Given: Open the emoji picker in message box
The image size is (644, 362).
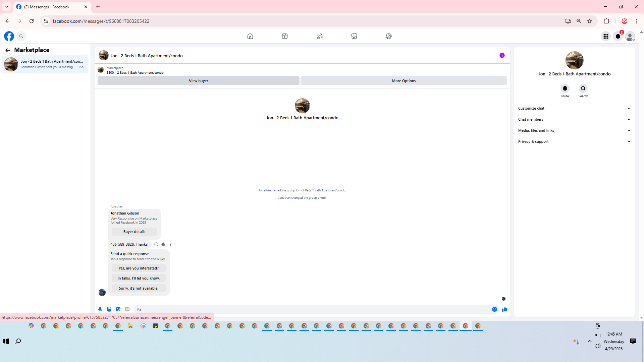Looking at the screenshot, I should [x=494, y=309].
